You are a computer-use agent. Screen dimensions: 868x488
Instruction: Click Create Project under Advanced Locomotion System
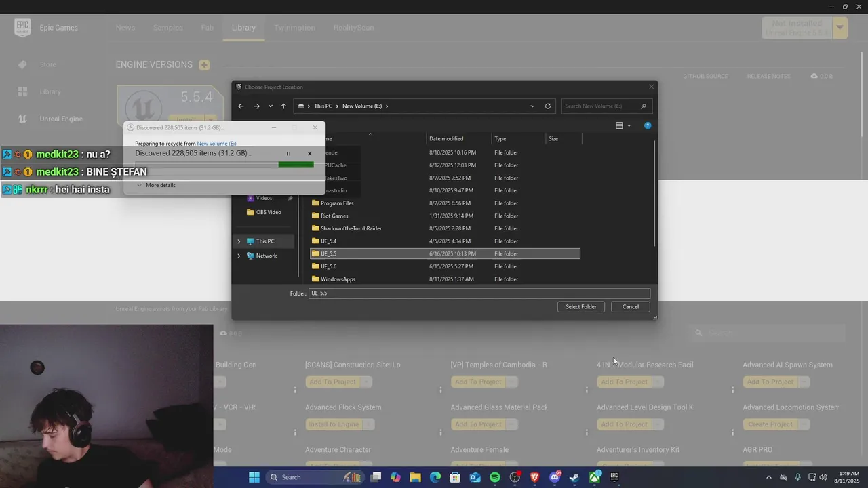(x=770, y=424)
